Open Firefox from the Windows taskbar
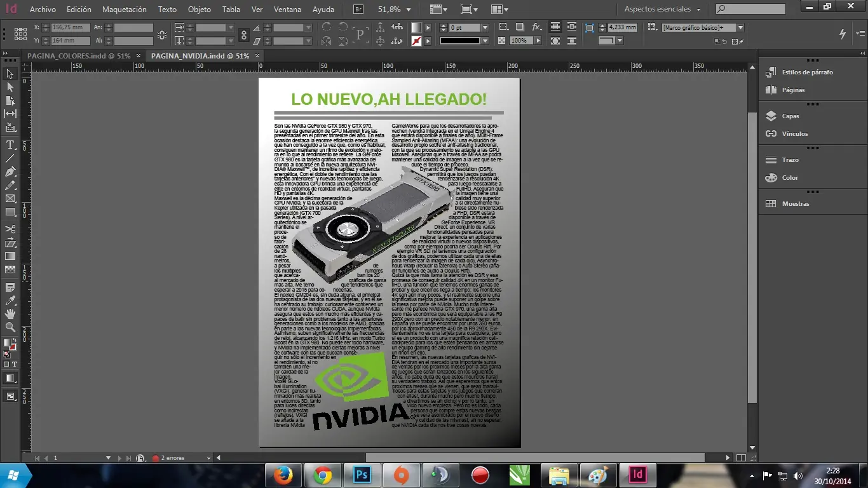The image size is (868, 488). [x=283, y=475]
